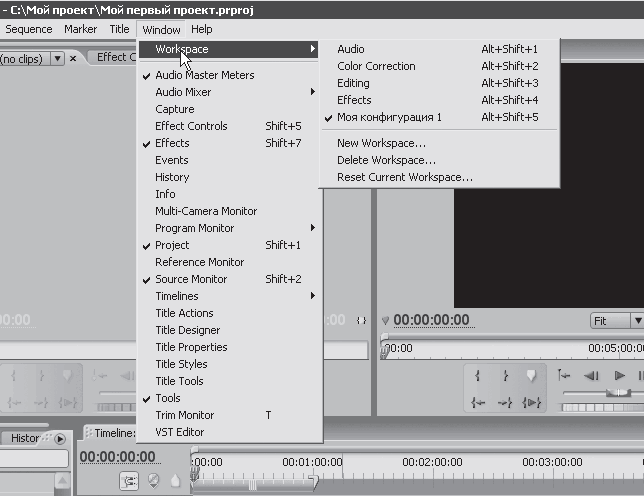The image size is (644, 496).
Task: Uncheck Tools panel in Window menu
Action: (x=168, y=398)
